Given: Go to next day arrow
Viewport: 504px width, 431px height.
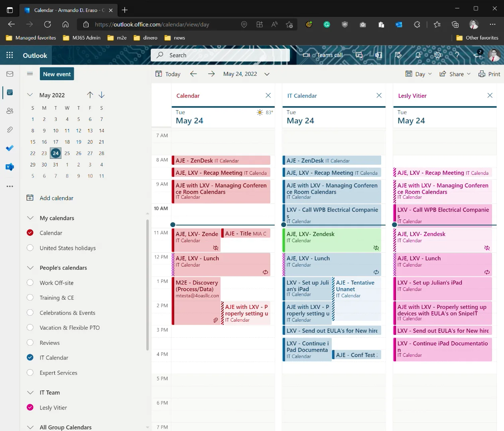Looking at the screenshot, I should pyautogui.click(x=211, y=74).
